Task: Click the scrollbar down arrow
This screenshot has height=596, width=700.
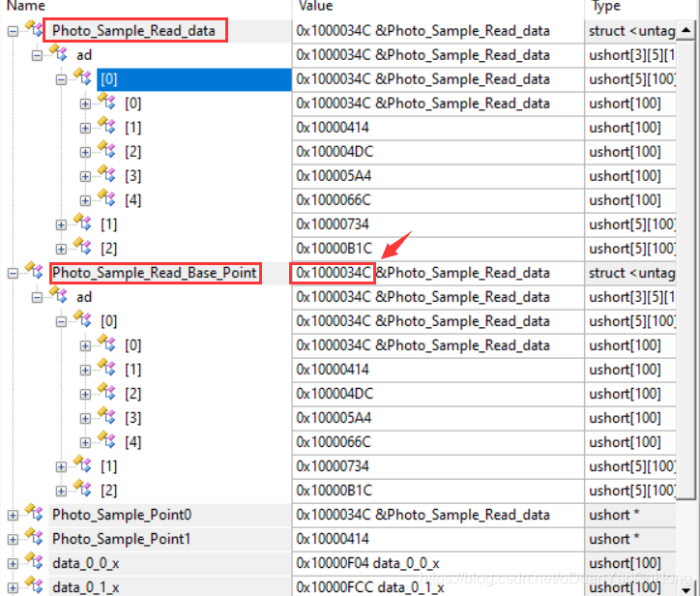Action: tap(686, 590)
